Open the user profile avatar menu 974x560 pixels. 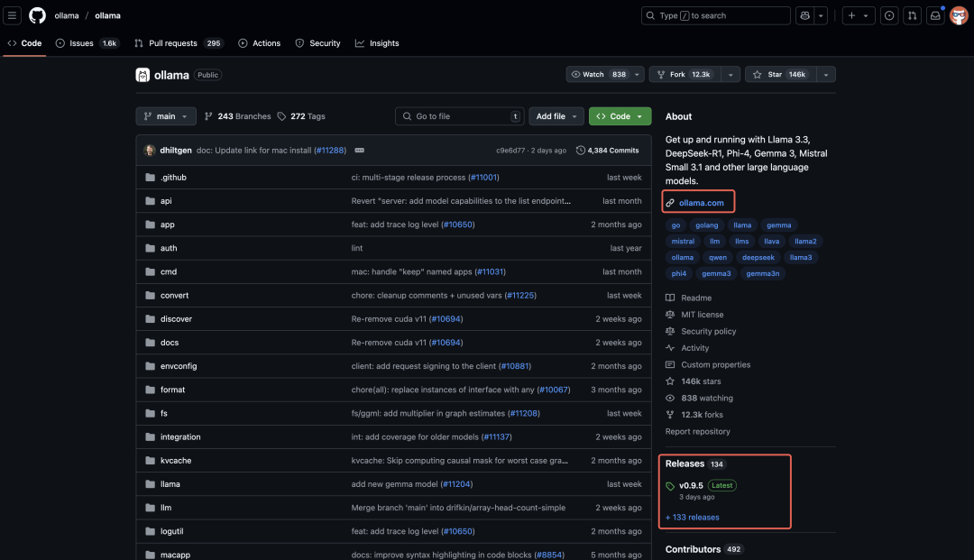point(959,15)
